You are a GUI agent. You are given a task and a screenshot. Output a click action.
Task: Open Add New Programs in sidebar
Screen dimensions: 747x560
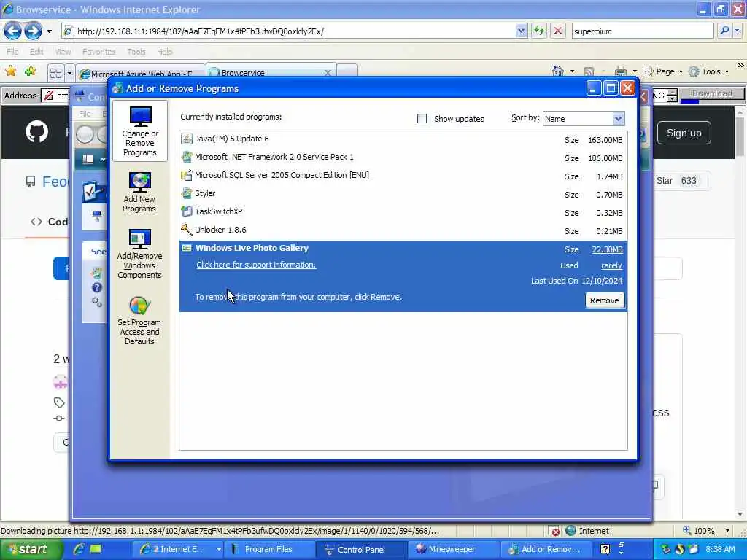click(x=139, y=192)
